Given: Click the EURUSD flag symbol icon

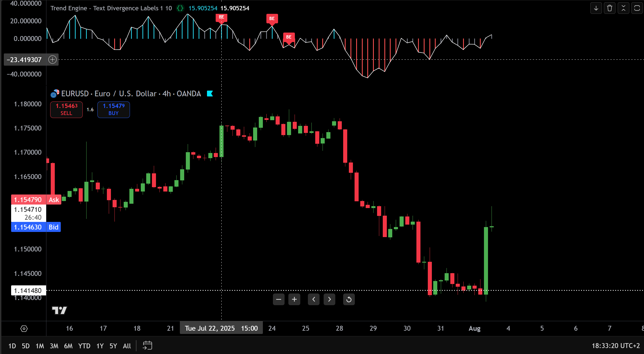Looking at the screenshot, I should click(x=55, y=94).
